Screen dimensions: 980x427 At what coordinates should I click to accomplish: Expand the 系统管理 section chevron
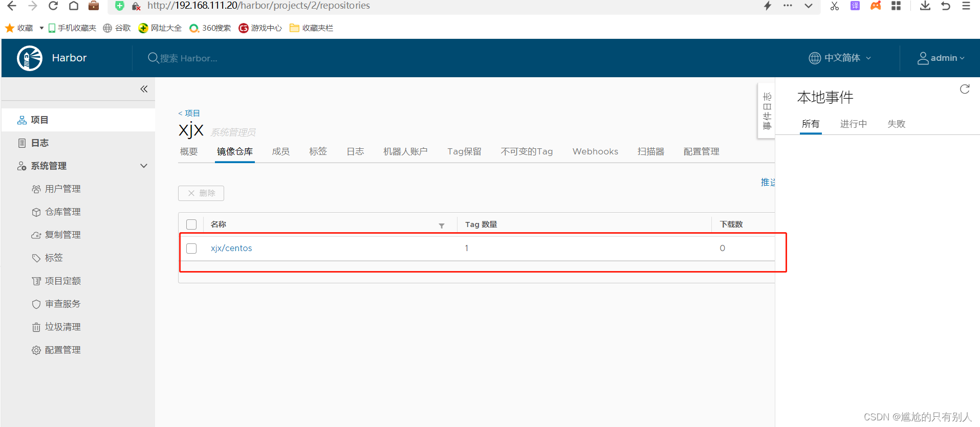(x=144, y=166)
